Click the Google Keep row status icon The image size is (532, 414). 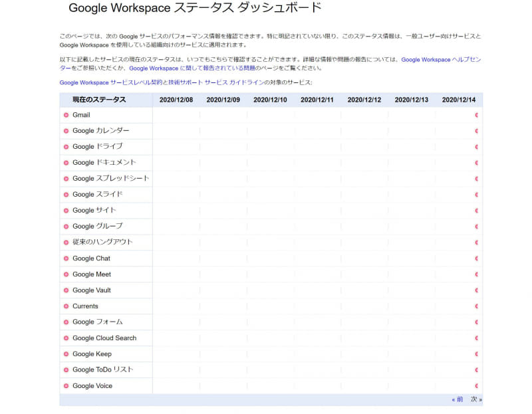click(x=66, y=354)
